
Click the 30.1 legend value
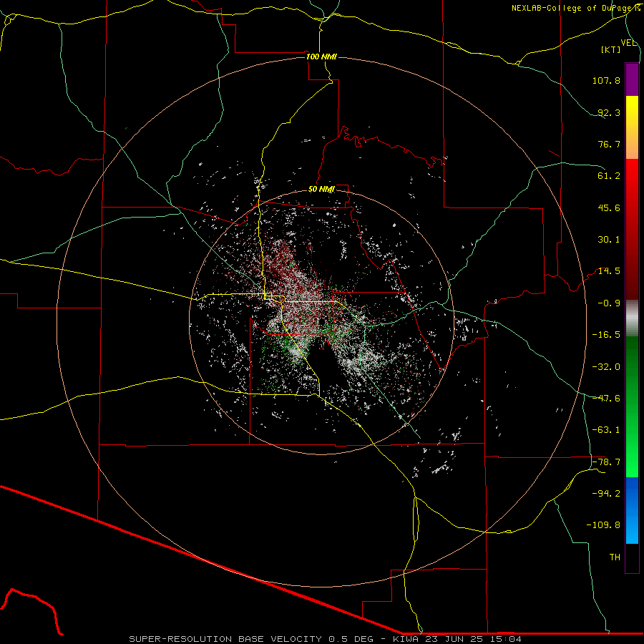609,240
